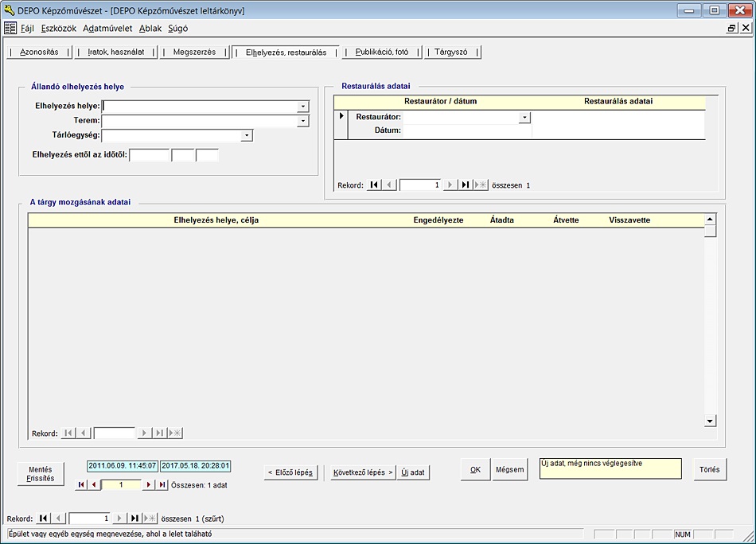Open the Terem combo box list
Image resolution: width=756 pixels, height=544 pixels.
[302, 121]
